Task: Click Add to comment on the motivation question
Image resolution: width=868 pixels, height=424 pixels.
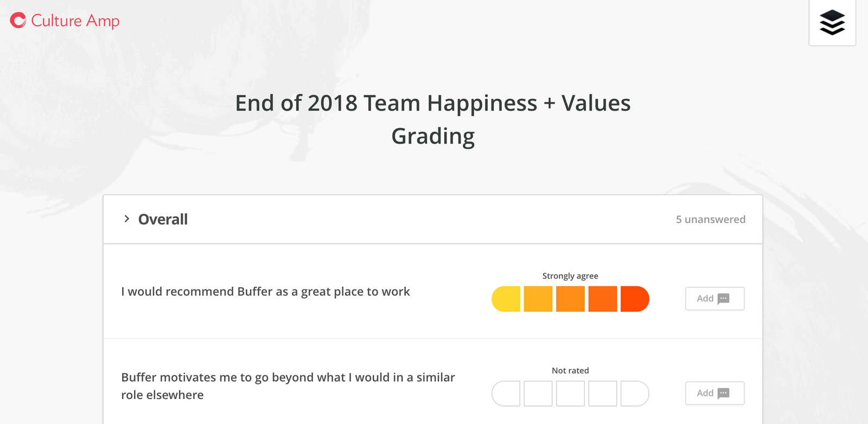Action: [714, 393]
